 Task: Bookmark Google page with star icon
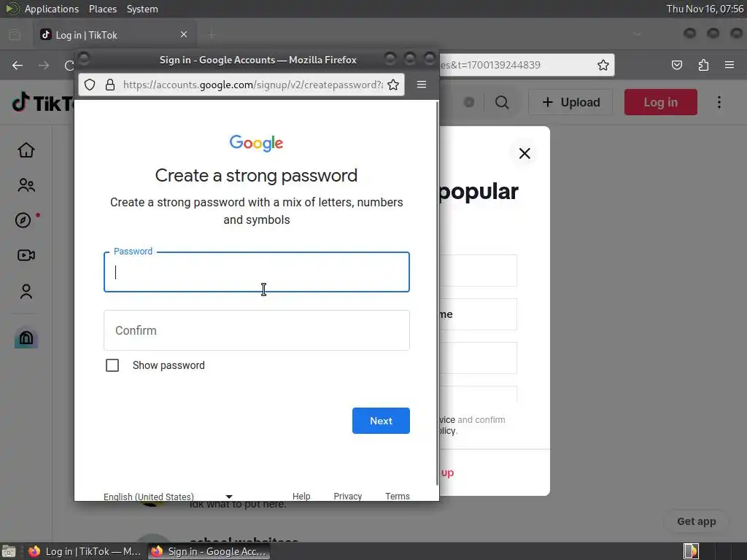pyautogui.click(x=393, y=85)
